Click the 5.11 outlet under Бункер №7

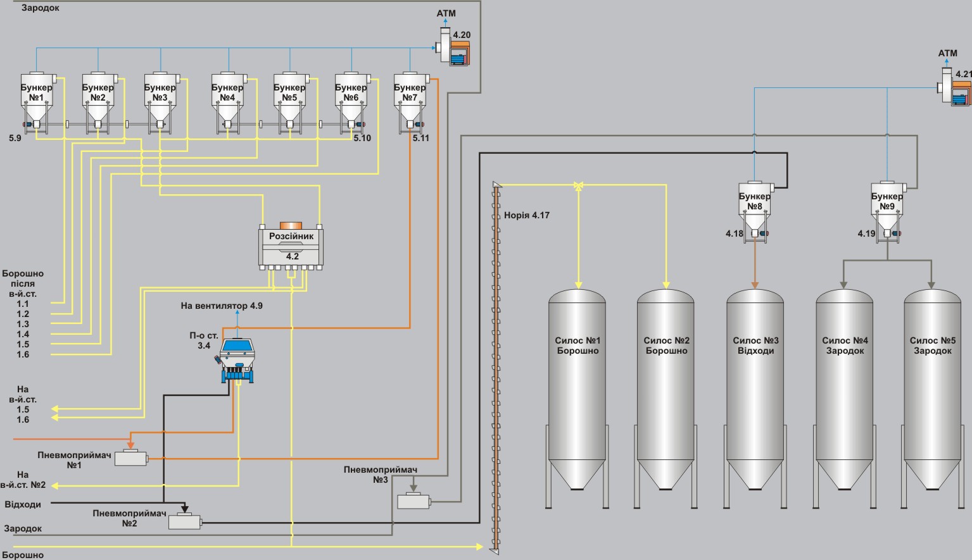[410, 125]
